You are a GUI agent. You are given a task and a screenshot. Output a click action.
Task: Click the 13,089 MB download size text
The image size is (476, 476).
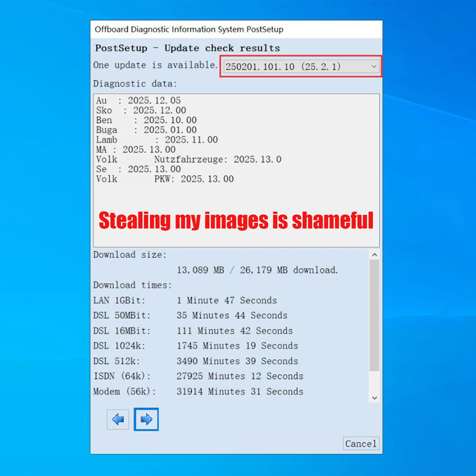tap(201, 270)
